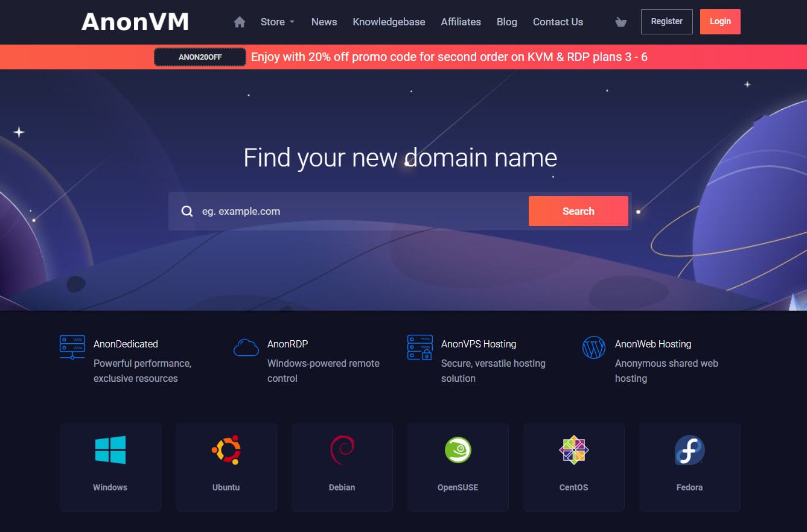Open the Contact Us page
This screenshot has width=807, height=532.
coord(558,22)
